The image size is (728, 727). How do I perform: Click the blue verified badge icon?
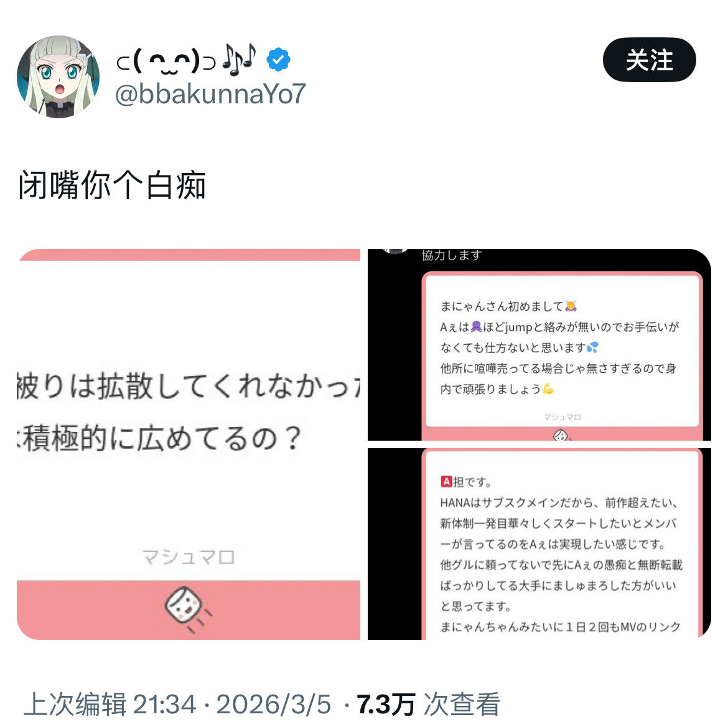278,60
